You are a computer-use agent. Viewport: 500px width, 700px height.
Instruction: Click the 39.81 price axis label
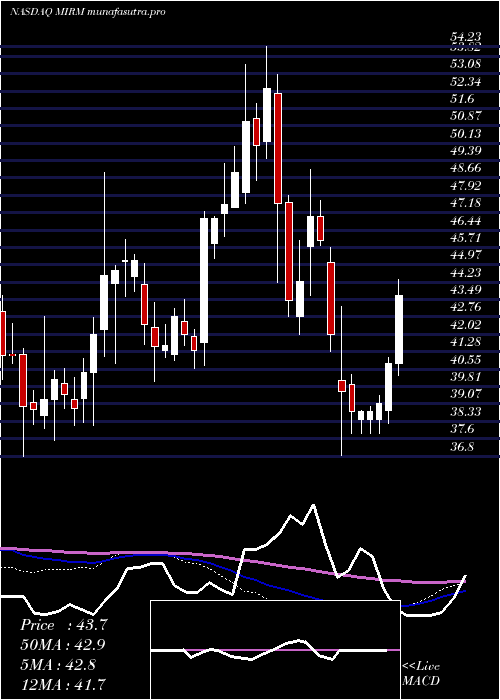point(465,377)
